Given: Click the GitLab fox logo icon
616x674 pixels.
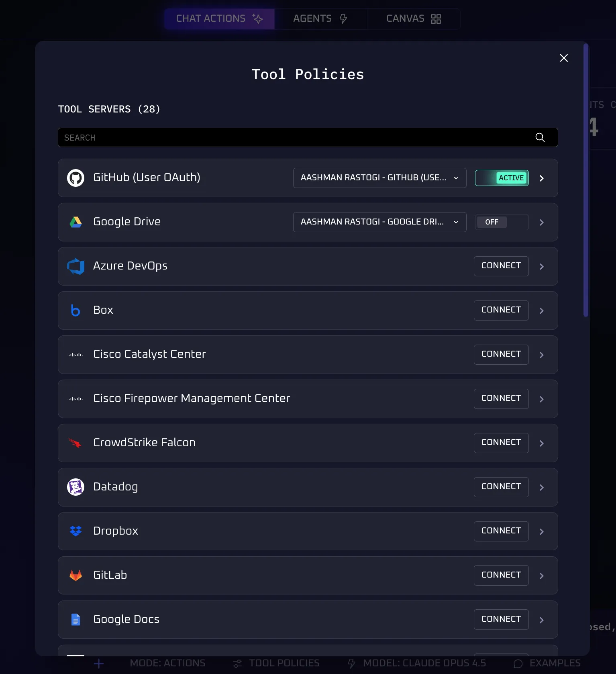Looking at the screenshot, I should pos(75,575).
